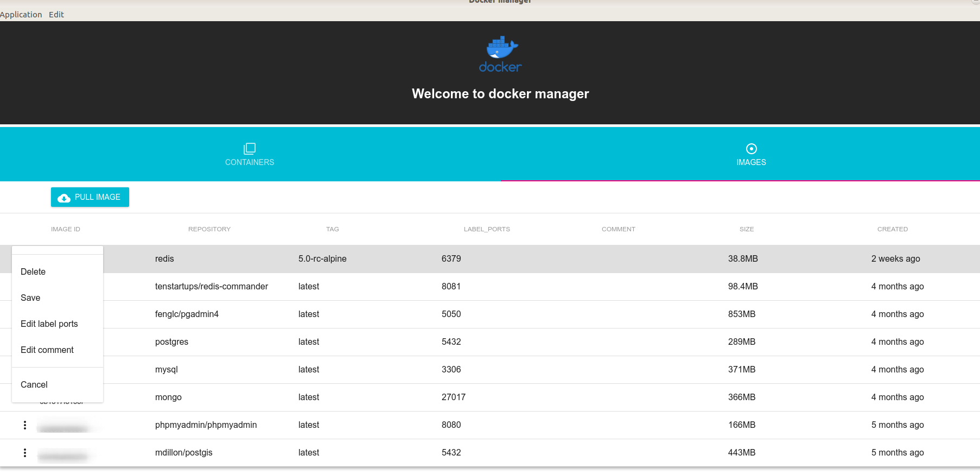980x474 pixels.
Task: Choose Save from the context menu
Action: 58,298
